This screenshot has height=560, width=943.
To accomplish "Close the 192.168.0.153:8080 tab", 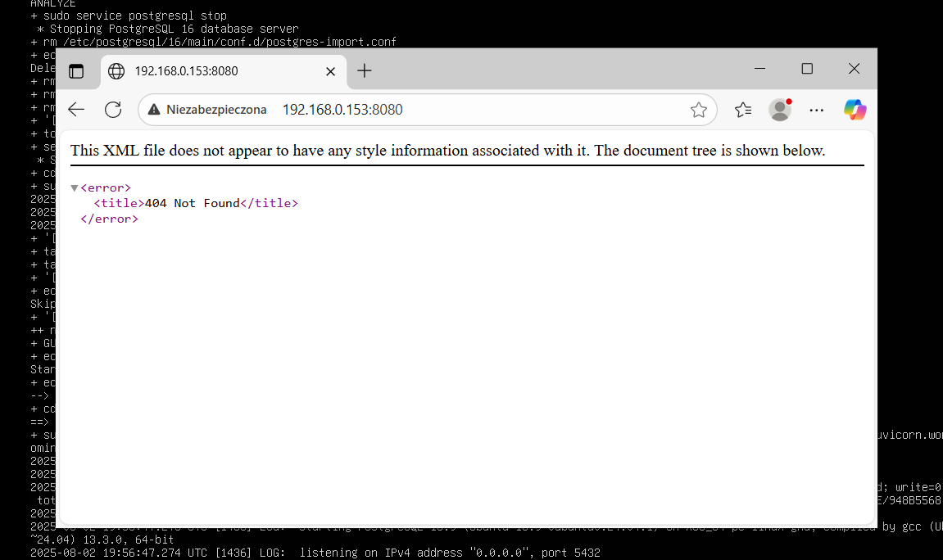I will click(x=330, y=71).
